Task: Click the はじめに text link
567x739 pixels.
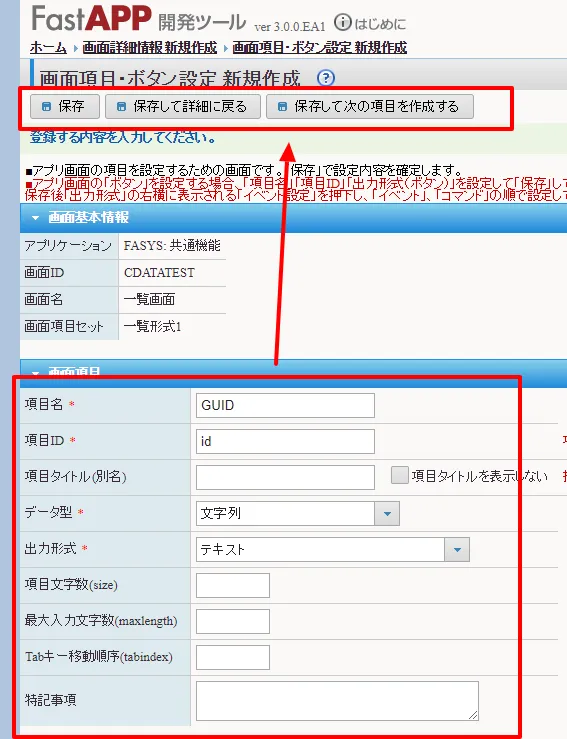Action: coord(380,24)
